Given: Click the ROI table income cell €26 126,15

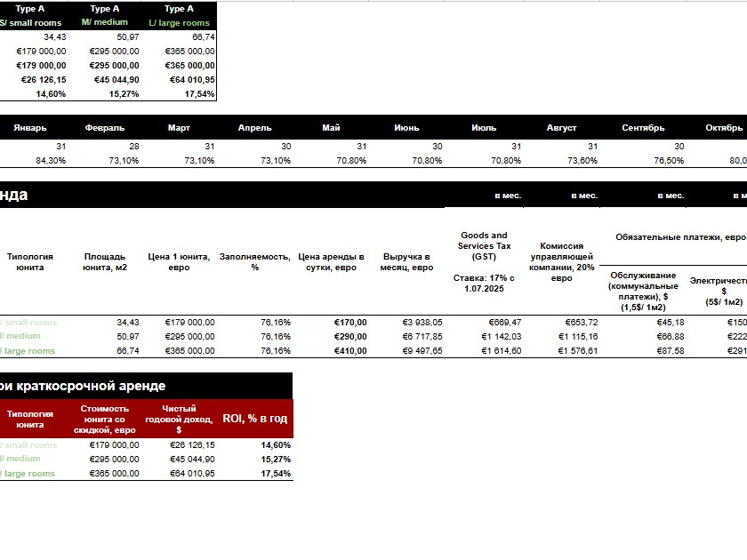Looking at the screenshot, I should pyautogui.click(x=192, y=445).
